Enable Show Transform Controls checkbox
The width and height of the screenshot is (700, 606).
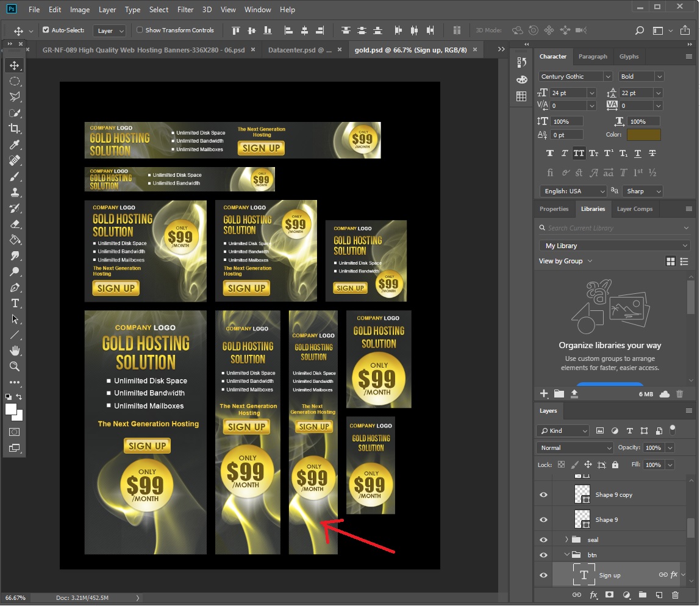[x=140, y=30]
